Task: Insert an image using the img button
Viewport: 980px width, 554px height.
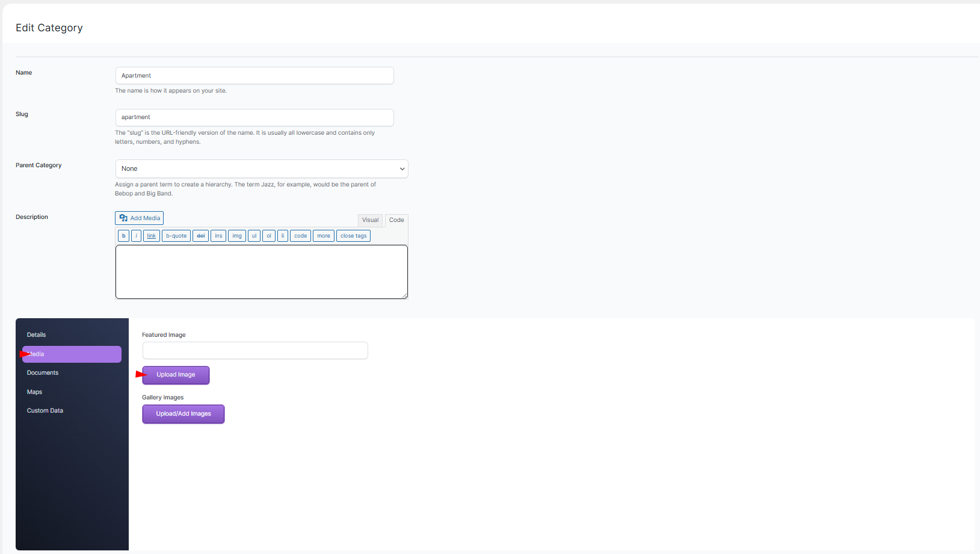Action: [x=237, y=236]
